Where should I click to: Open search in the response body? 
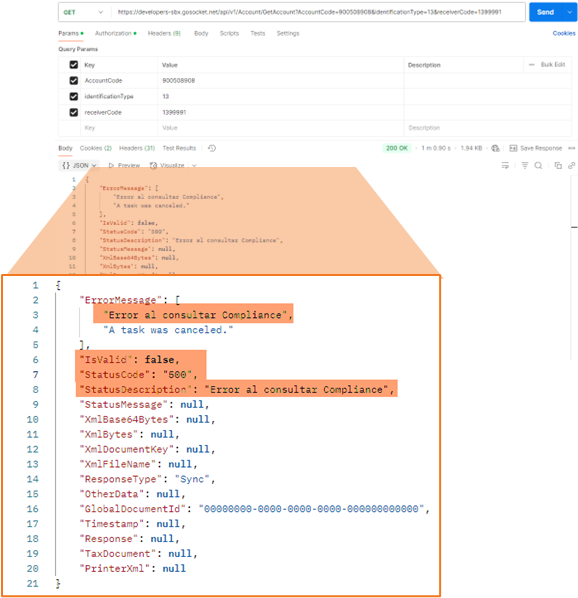[538, 166]
